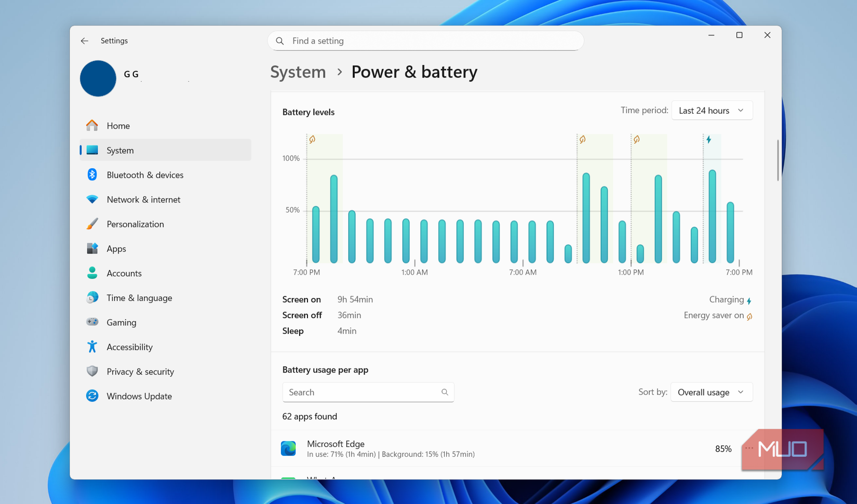
Task: Click the "Energy saver on" legend label
Action: tap(714, 316)
